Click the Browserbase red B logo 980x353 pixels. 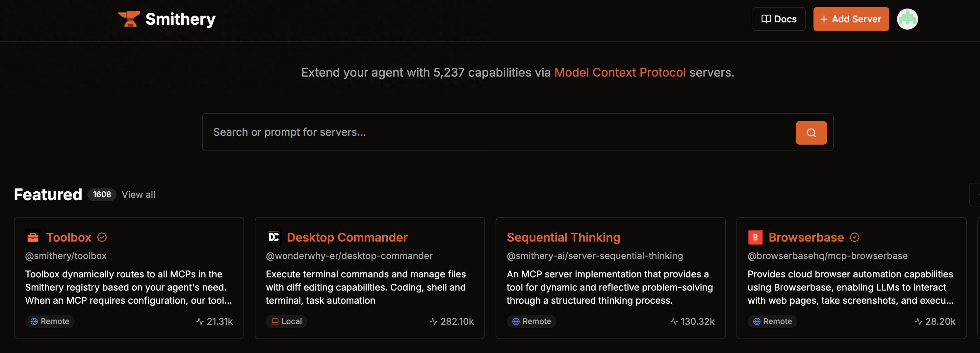pyautogui.click(x=755, y=238)
